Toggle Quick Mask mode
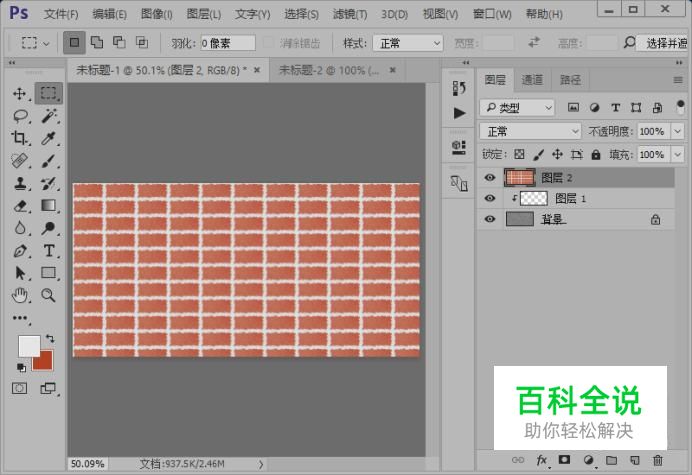 [19, 388]
